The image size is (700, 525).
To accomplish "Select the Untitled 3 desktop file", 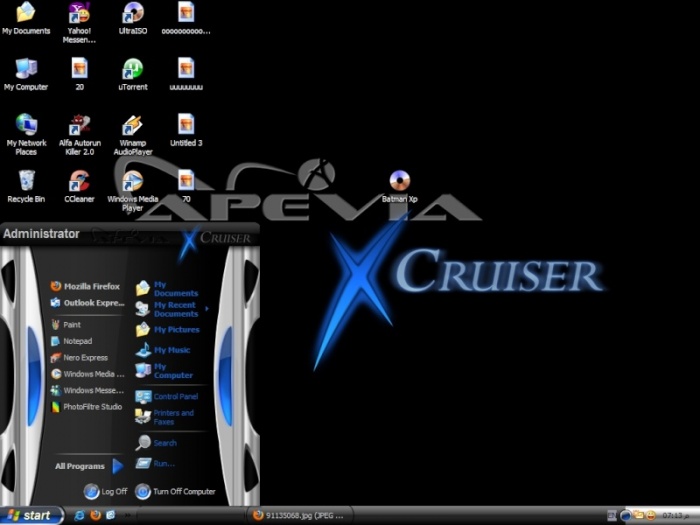I will pos(186,131).
